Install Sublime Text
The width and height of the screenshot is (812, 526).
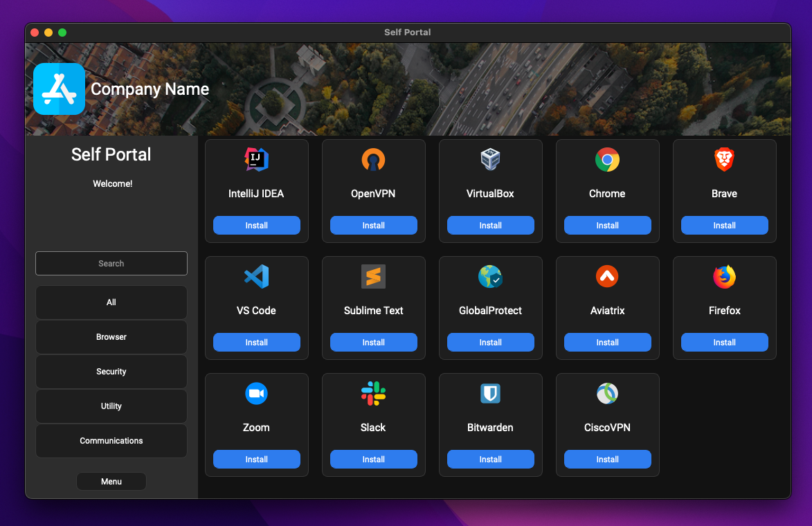pos(373,342)
